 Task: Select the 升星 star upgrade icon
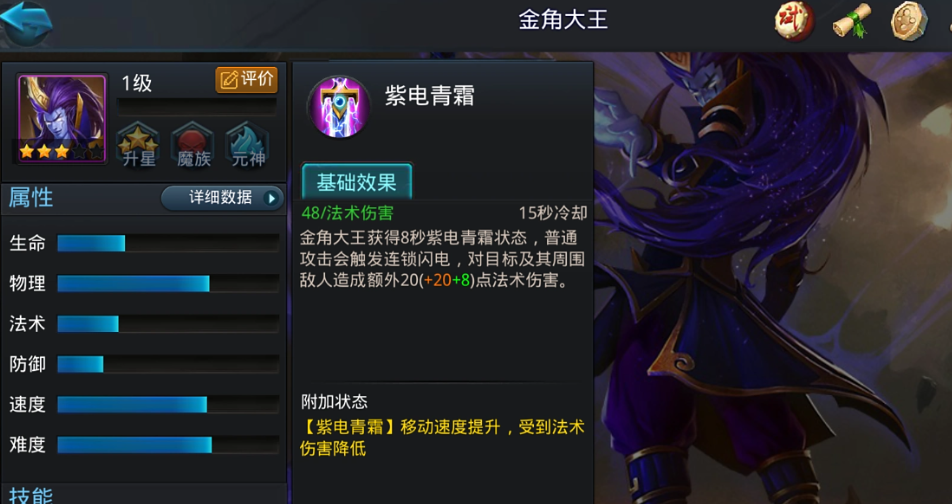[x=139, y=146]
